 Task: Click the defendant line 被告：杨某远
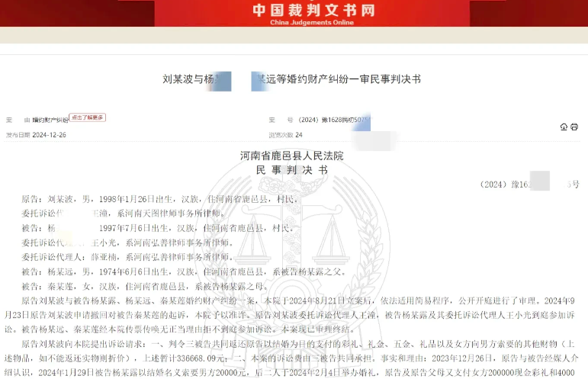click(x=184, y=271)
